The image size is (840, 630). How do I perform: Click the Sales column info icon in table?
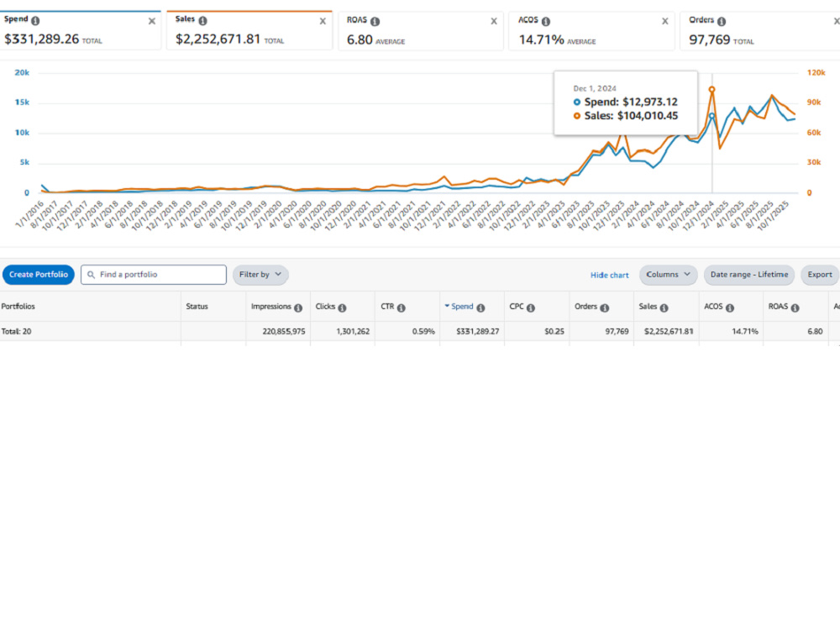pyautogui.click(x=664, y=307)
